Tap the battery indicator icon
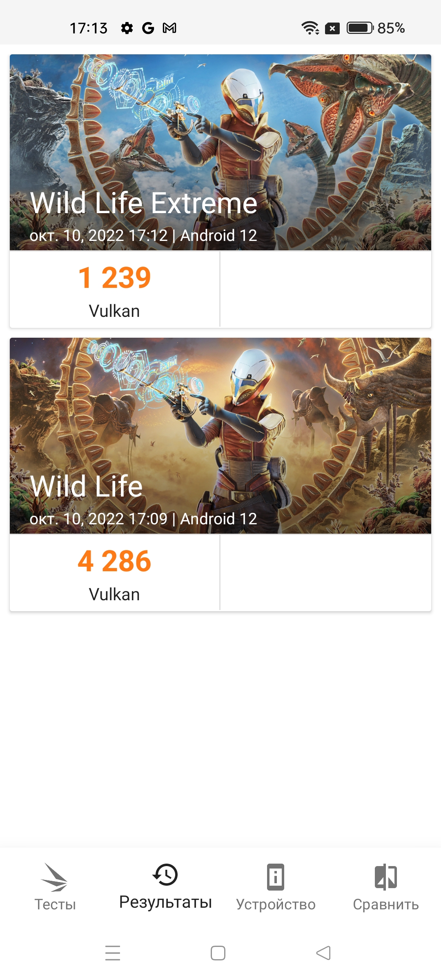Viewport: 441px width, 980px height. 360,28
